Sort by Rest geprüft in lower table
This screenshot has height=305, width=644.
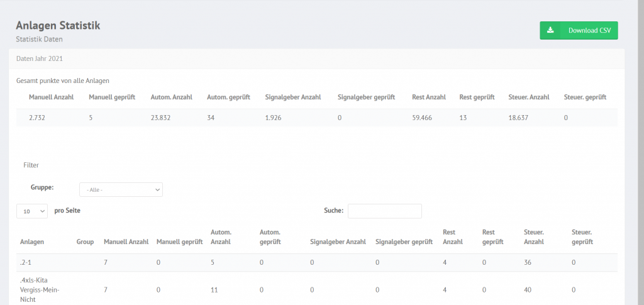point(493,237)
